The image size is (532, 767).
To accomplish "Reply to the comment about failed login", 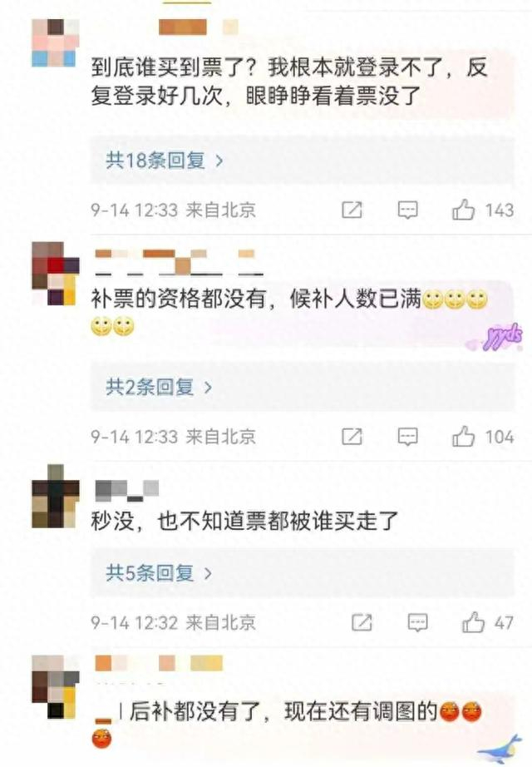I will (407, 210).
